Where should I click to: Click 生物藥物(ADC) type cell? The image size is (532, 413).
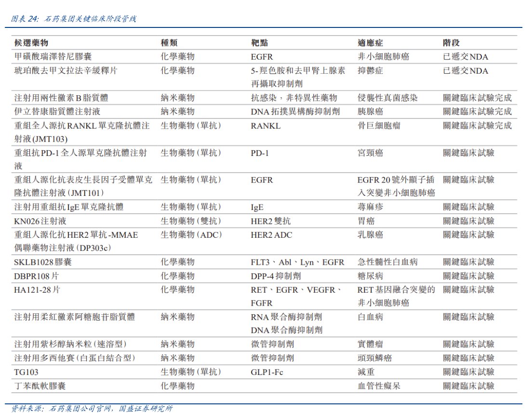point(191,235)
